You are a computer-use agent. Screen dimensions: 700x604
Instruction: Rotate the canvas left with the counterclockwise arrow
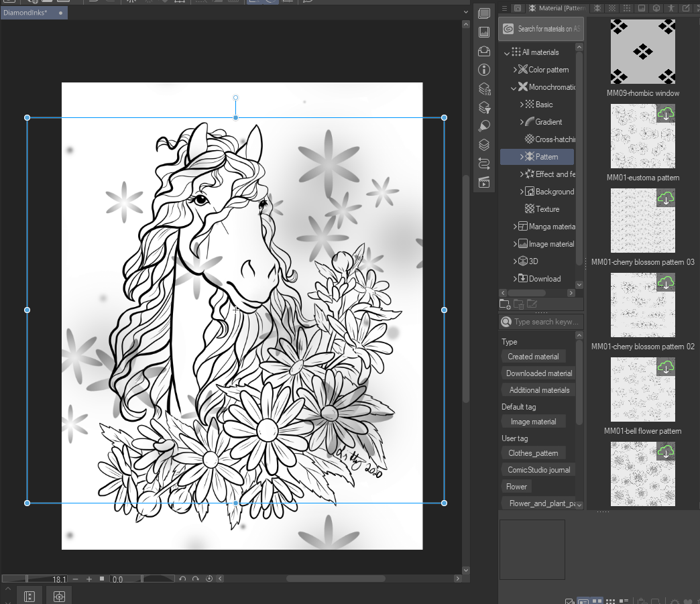click(182, 579)
